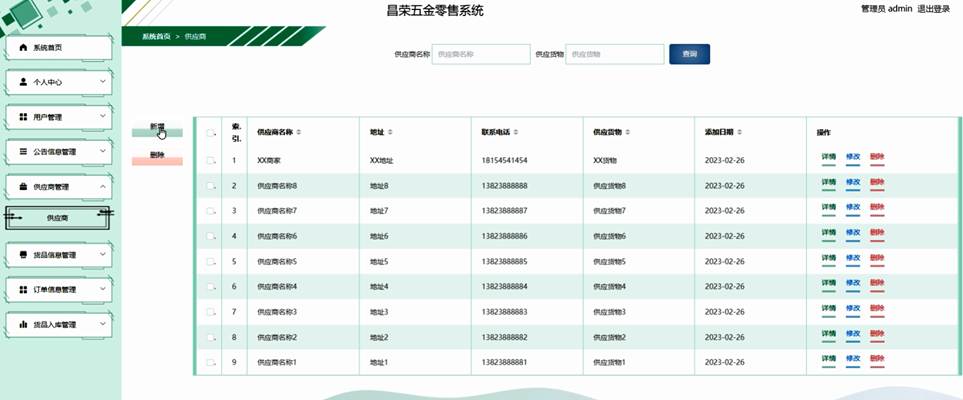
Task: Click the grid icon beside 订单信息管理
Action: point(23,289)
